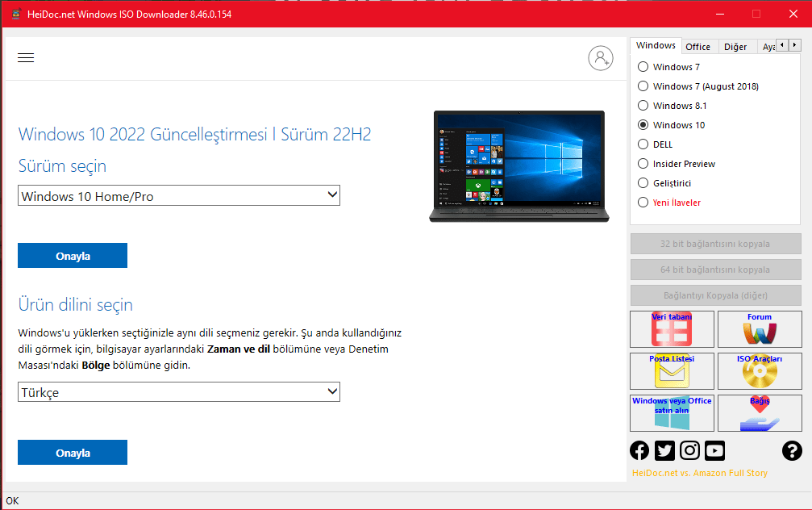812x510 pixels.
Task: Click Onayla under the language dropdown
Action: (x=73, y=453)
